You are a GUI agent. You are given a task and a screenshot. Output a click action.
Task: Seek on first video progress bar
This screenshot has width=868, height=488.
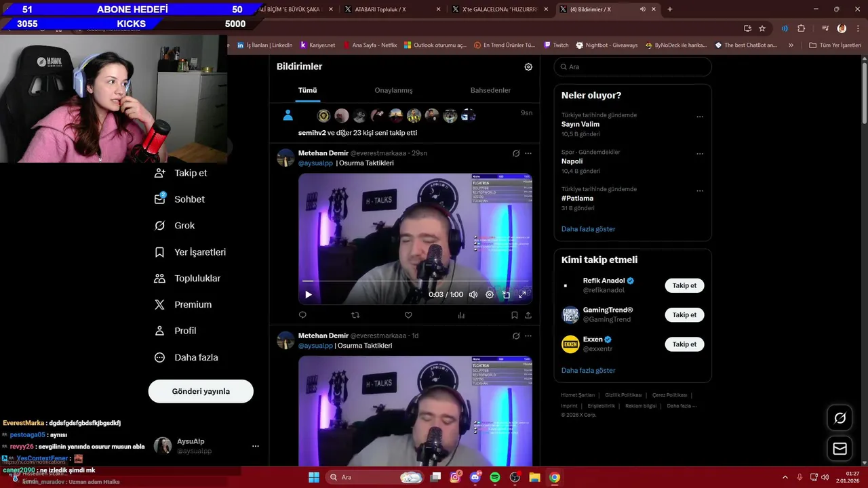point(415,281)
